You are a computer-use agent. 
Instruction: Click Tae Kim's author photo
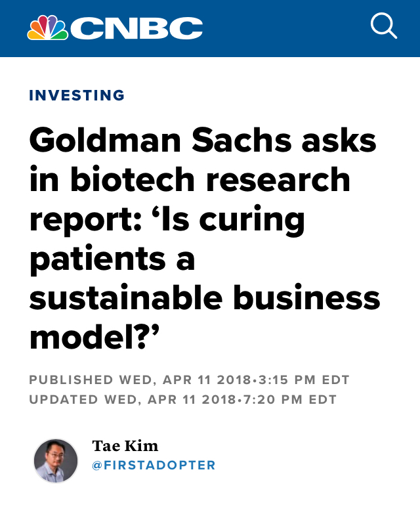point(56,460)
